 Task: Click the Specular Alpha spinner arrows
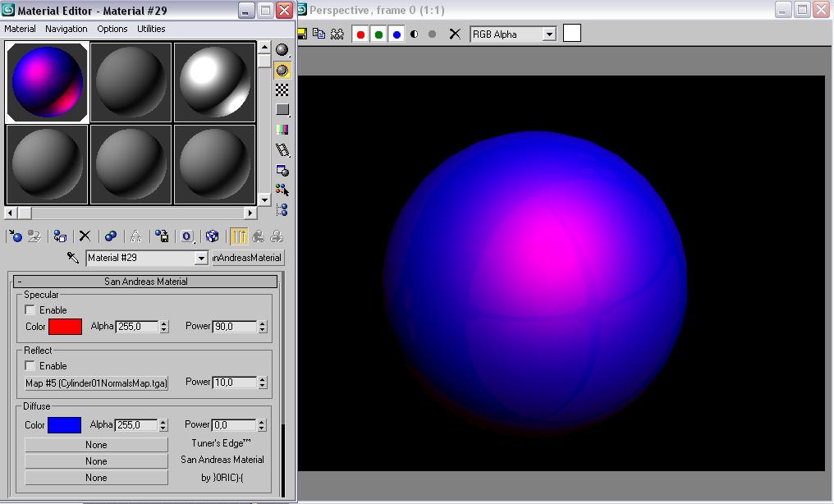coord(164,327)
